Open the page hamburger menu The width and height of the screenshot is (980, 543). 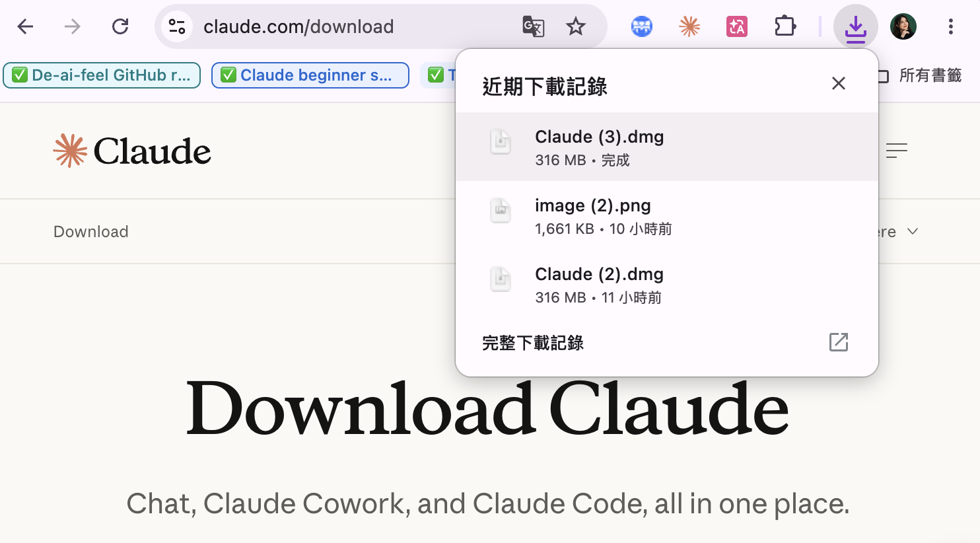pos(897,151)
